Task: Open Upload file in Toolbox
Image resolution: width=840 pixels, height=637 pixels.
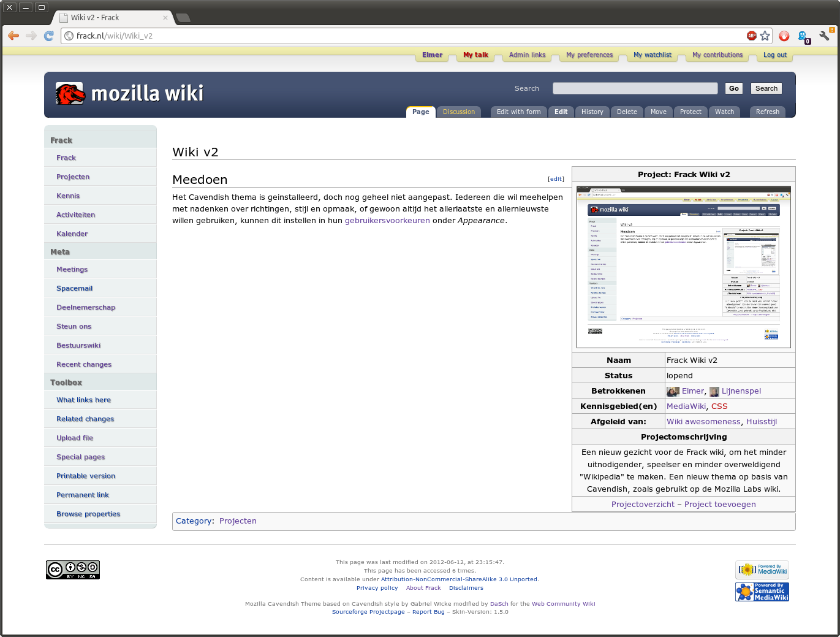Action: point(75,438)
